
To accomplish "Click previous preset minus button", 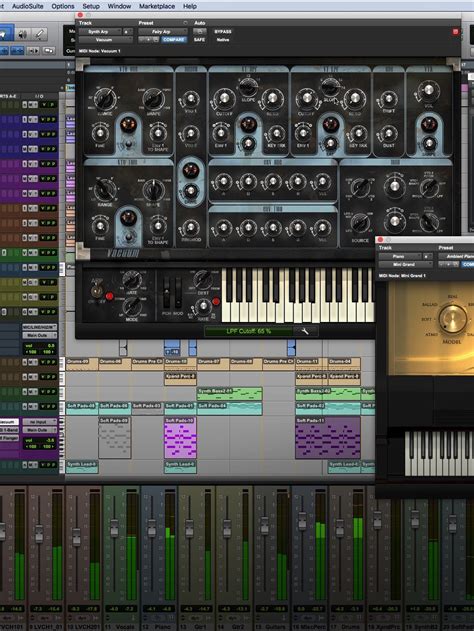I will pyautogui.click(x=142, y=39).
